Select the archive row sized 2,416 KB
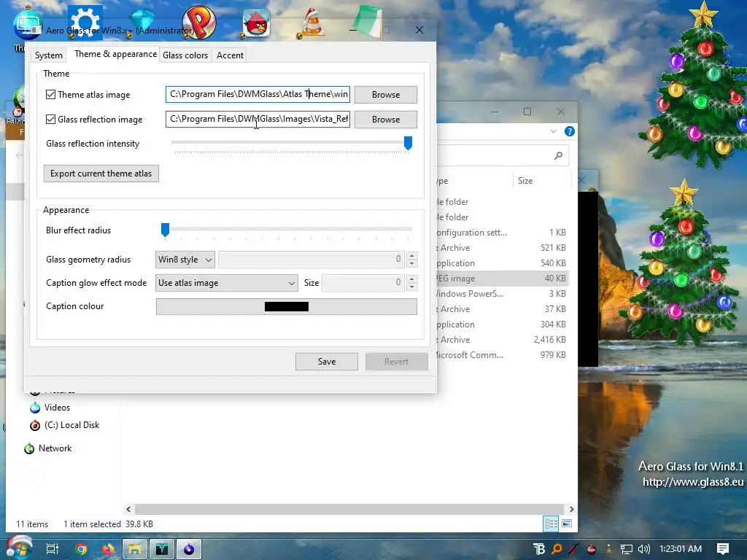This screenshot has height=560, width=747. point(502,340)
